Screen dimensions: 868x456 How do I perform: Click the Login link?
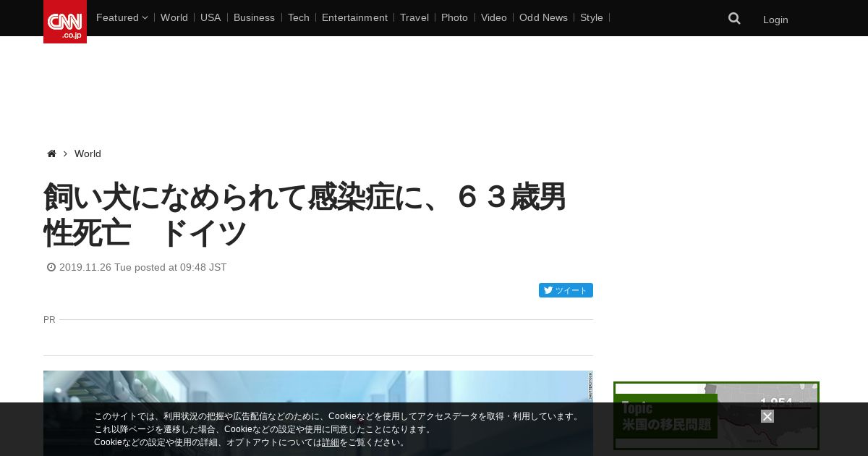[775, 20]
